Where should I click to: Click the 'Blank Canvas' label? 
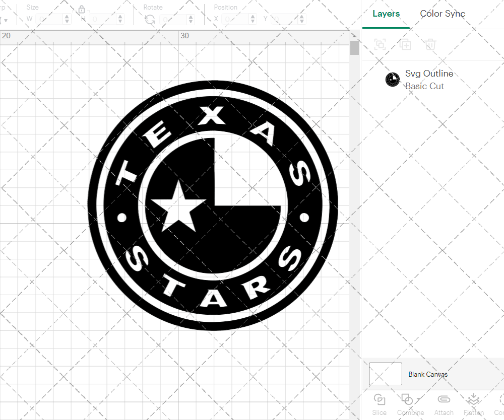(x=428, y=374)
